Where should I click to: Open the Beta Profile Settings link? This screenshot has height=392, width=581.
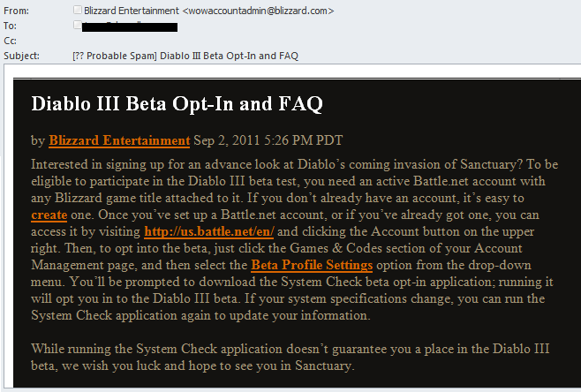(x=312, y=265)
